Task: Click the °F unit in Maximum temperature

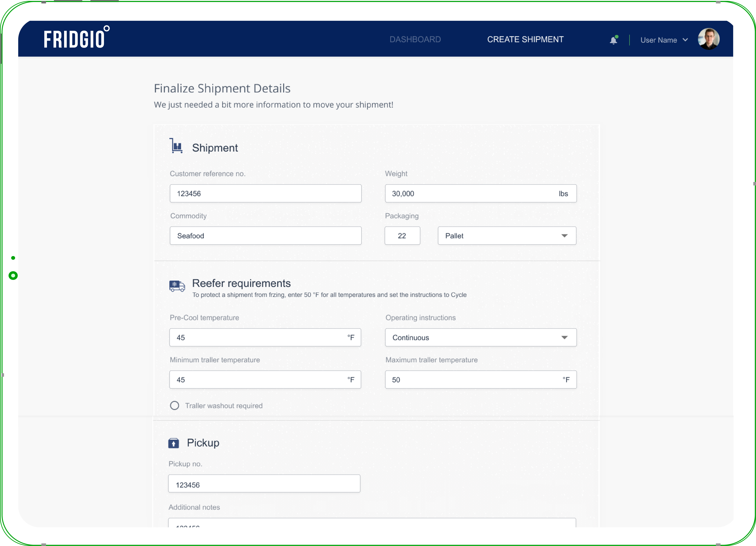Action: tap(566, 380)
